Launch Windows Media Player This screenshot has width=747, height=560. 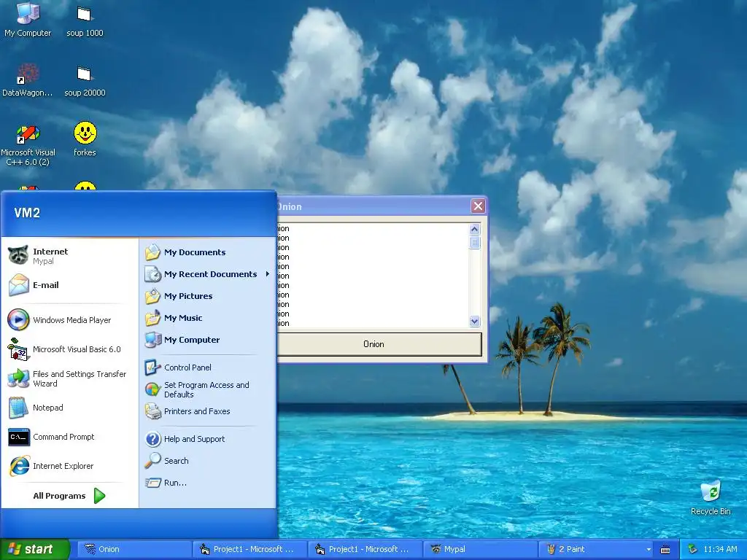69,320
